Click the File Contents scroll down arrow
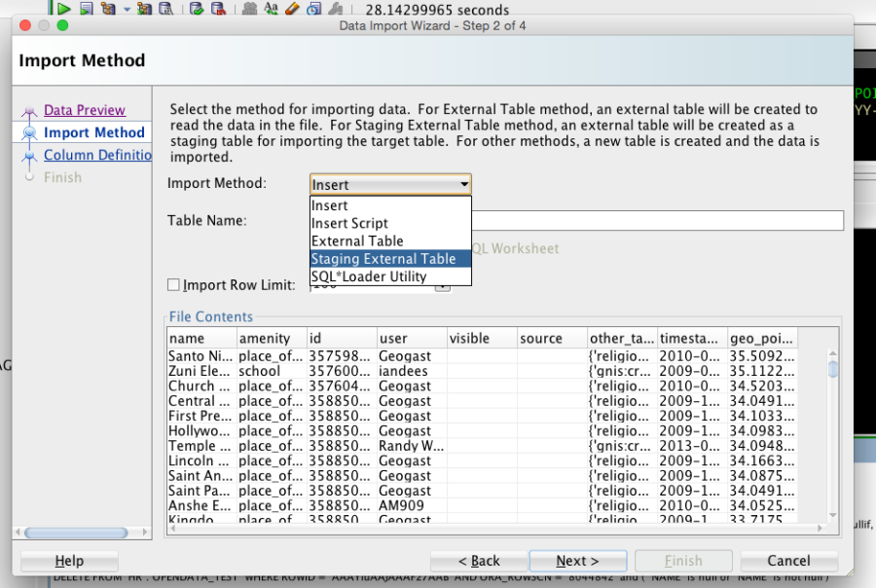 click(832, 515)
